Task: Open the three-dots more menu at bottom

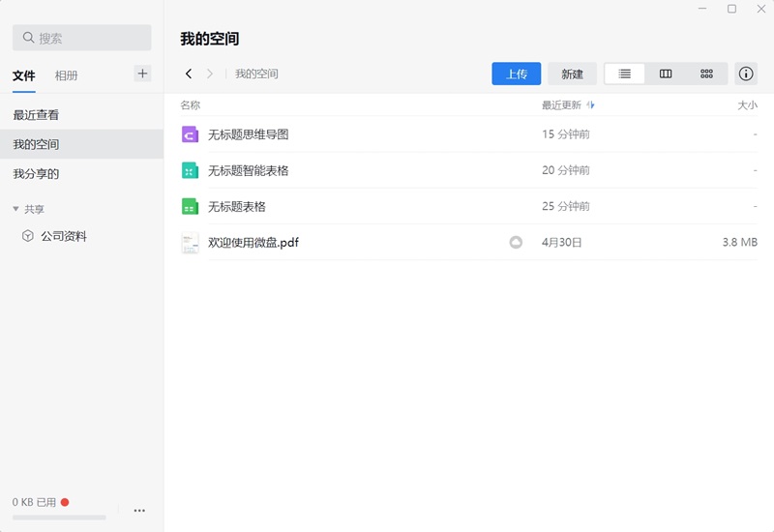Action: click(139, 511)
